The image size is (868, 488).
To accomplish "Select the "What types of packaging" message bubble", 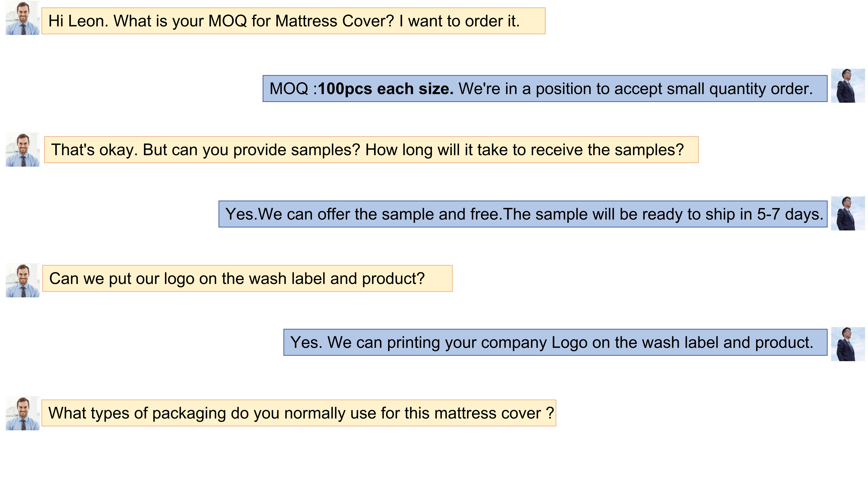I will [299, 413].
